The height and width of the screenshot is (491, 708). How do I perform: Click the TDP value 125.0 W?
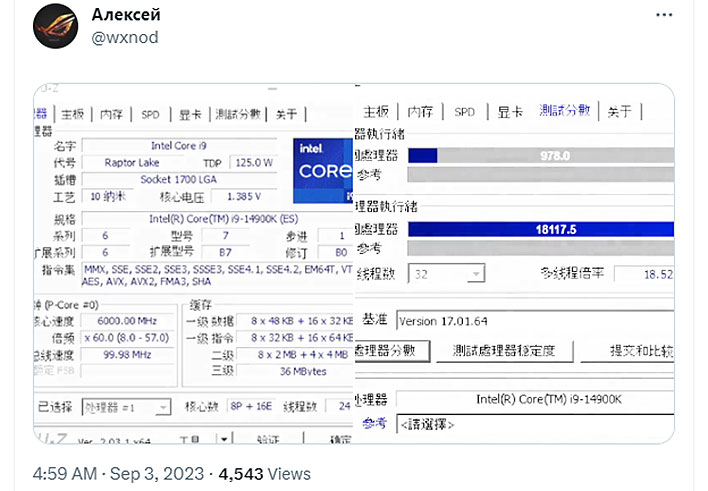(253, 163)
